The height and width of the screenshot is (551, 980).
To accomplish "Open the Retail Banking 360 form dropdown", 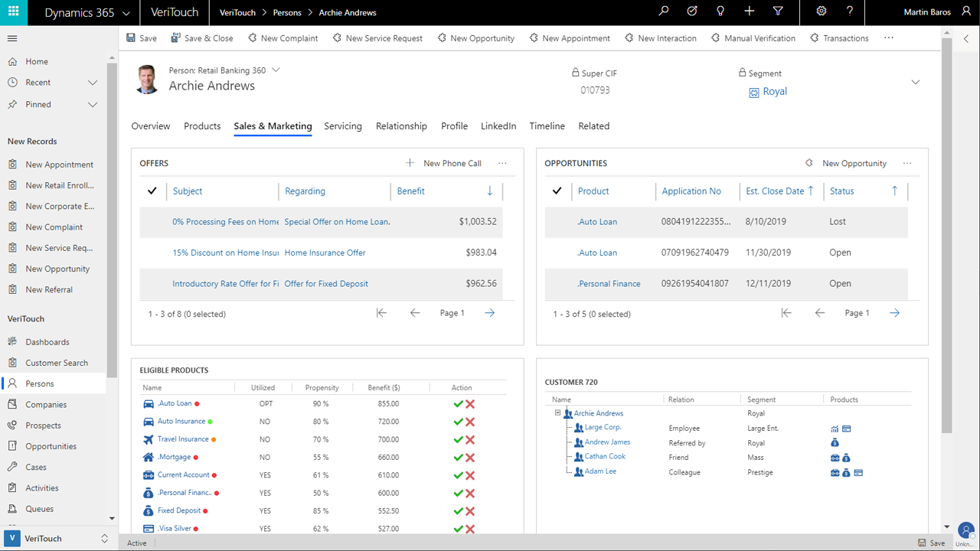I will [276, 70].
